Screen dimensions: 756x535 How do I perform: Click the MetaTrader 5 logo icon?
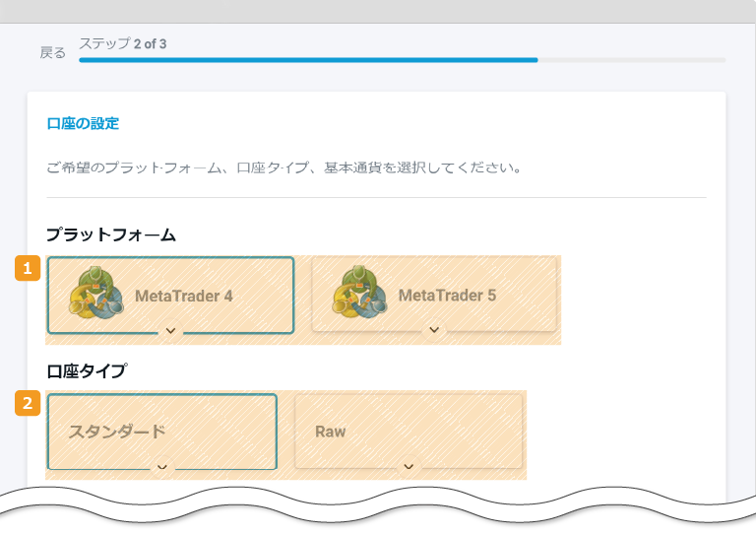click(x=359, y=293)
